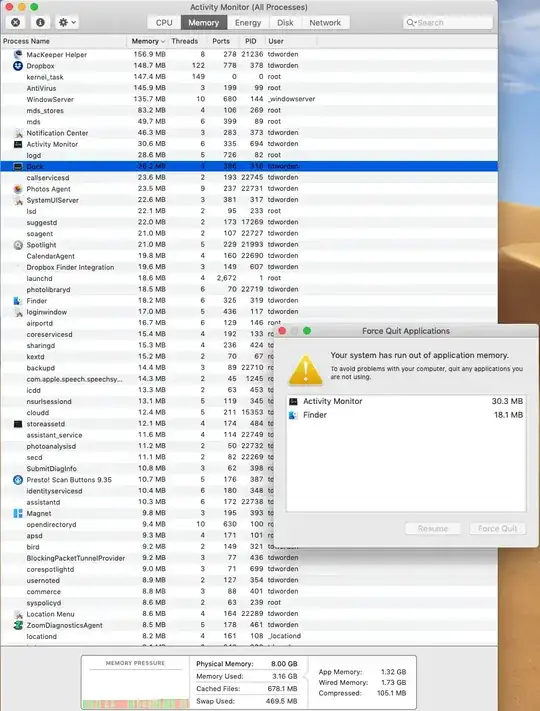
Task: Select the airportd process row
Action: 249,323
